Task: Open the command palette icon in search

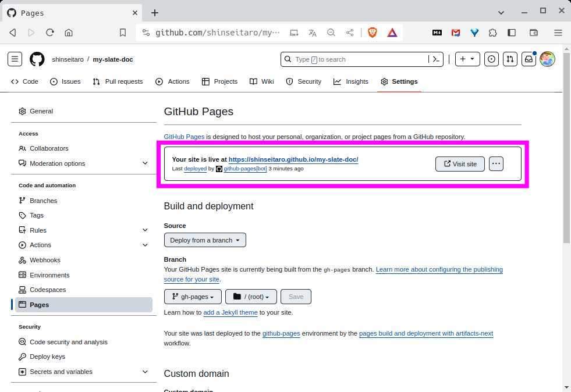Action: click(x=436, y=59)
